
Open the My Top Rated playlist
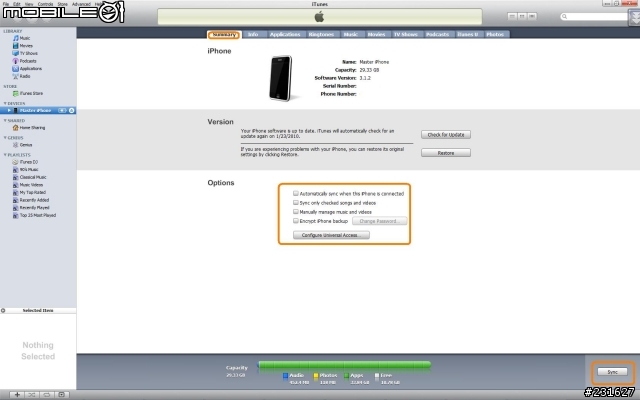pyautogui.click(x=29, y=192)
